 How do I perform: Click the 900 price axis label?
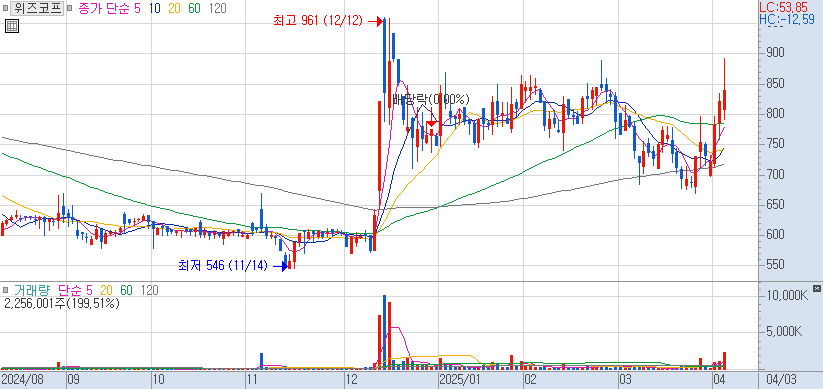(776, 53)
